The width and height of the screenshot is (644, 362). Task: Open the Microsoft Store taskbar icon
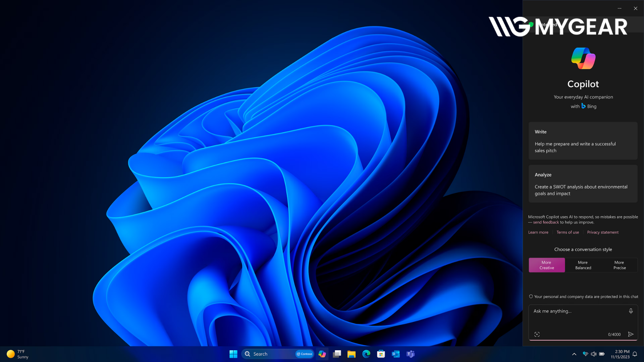point(381,354)
